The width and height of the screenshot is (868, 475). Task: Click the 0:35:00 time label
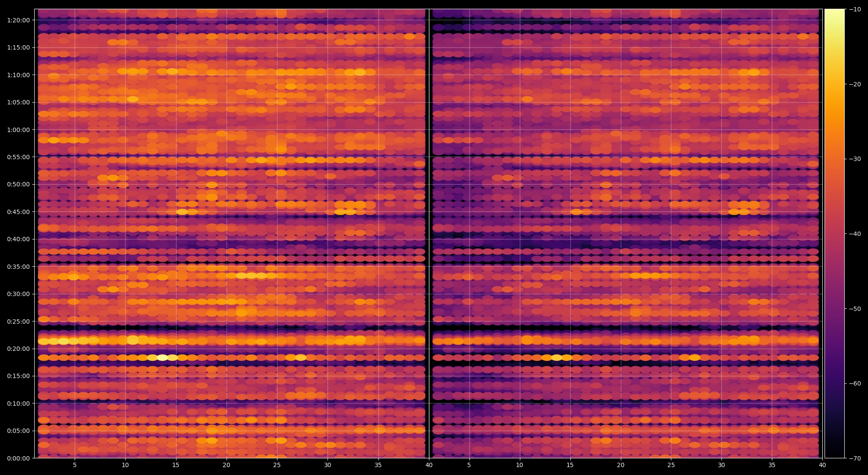pos(18,267)
